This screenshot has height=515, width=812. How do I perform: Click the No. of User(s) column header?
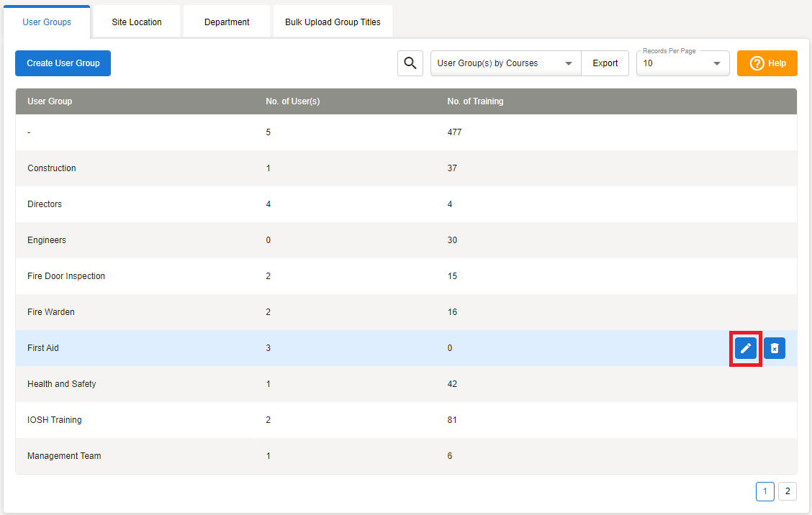point(292,101)
